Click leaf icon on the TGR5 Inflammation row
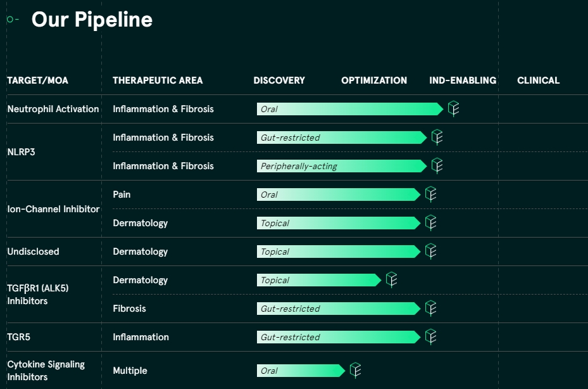This screenshot has height=389, width=588. pos(431,337)
